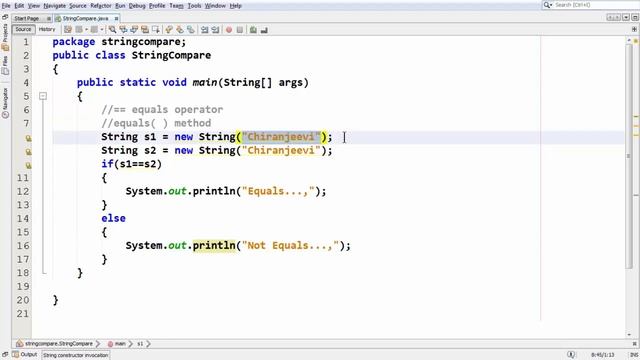
Task: Switch editor to History view
Action: [47, 29]
